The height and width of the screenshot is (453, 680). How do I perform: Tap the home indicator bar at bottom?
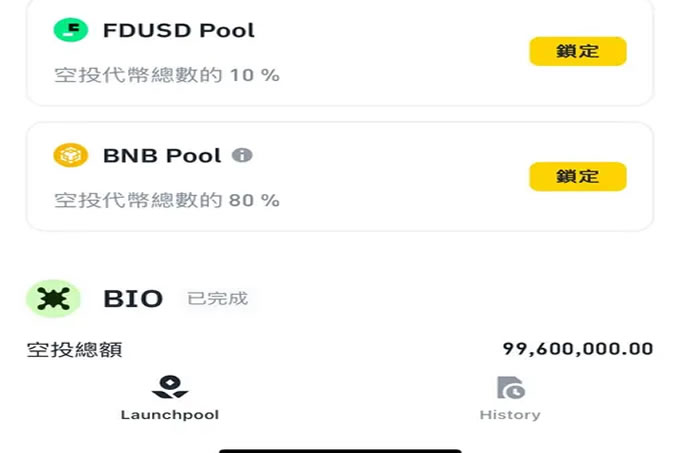coord(340,450)
